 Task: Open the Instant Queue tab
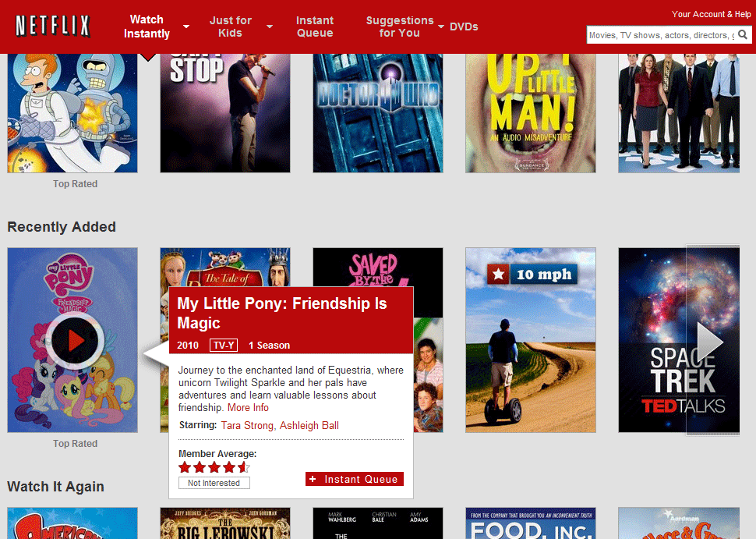tap(315, 27)
